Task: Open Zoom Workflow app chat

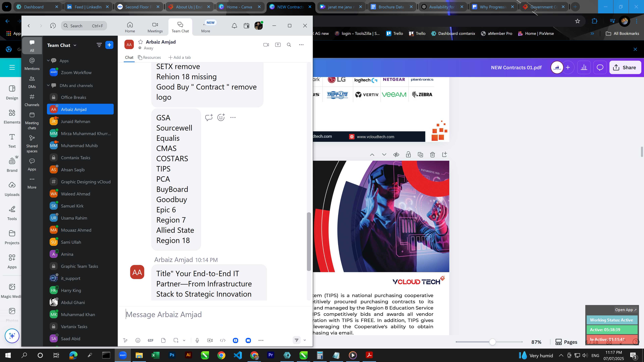Action: pyautogui.click(x=80, y=73)
